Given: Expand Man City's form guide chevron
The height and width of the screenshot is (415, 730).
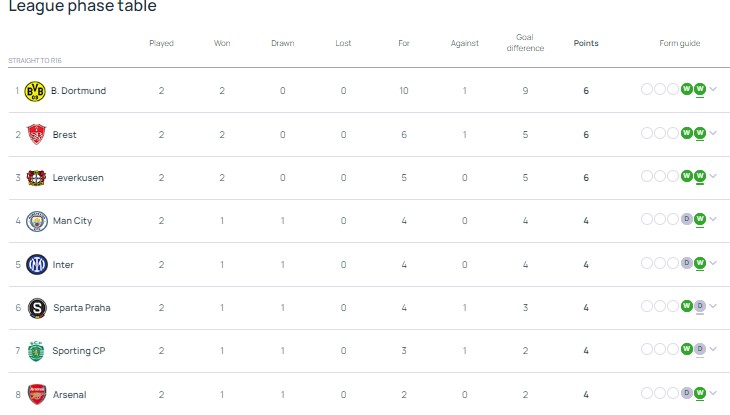Looking at the screenshot, I should pyautogui.click(x=714, y=220).
